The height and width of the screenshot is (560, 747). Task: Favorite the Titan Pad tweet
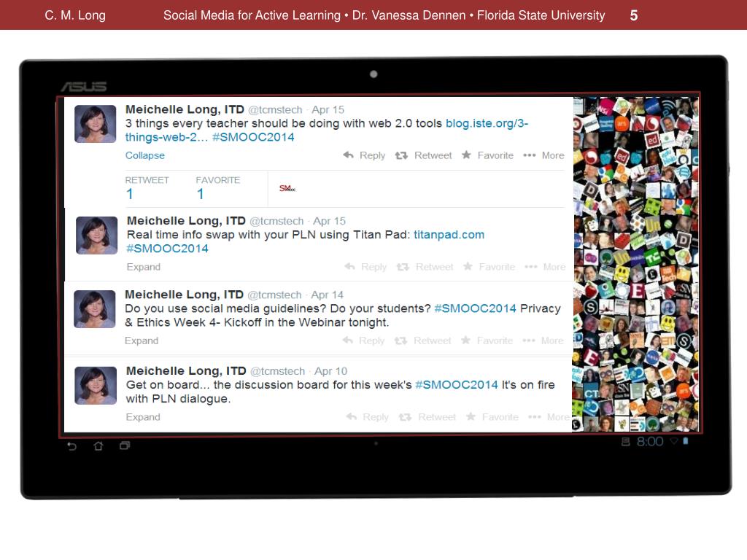(489, 267)
